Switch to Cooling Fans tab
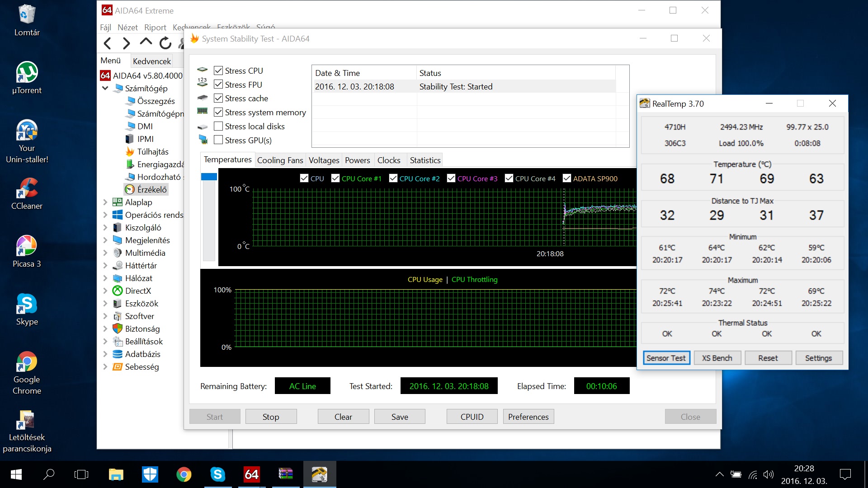 point(280,160)
